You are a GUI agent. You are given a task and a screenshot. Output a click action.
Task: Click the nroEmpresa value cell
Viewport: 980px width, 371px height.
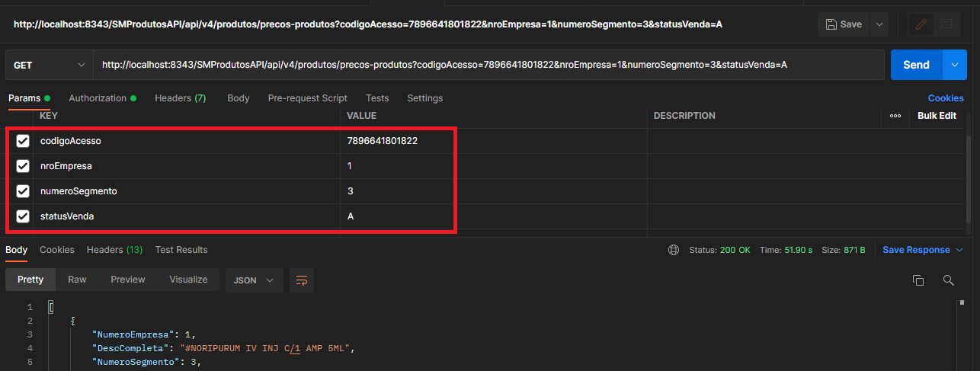(494, 166)
